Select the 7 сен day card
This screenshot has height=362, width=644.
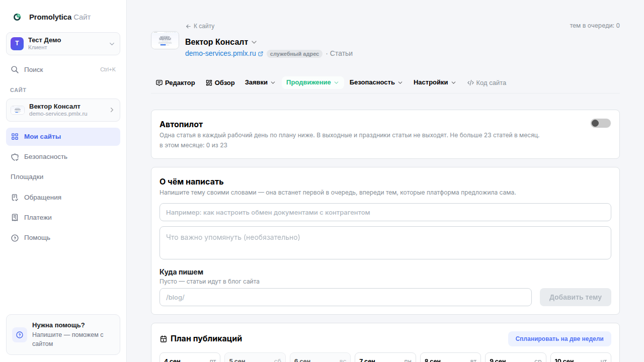385,357
